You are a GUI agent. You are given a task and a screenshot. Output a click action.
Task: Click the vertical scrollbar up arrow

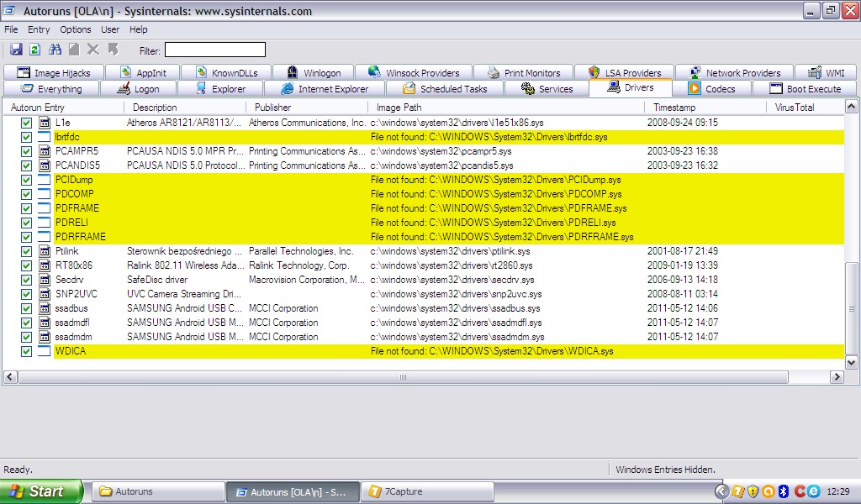point(851,107)
